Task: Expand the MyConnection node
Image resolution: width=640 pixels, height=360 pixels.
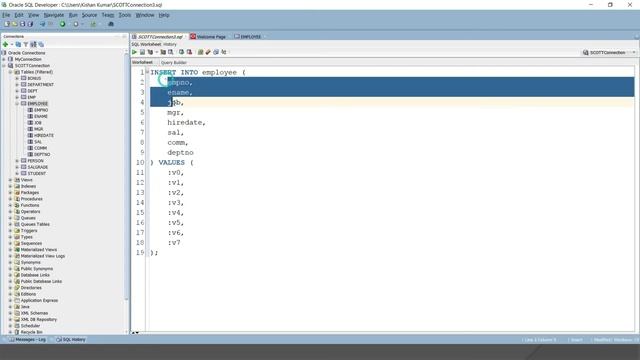Action: tap(4, 59)
